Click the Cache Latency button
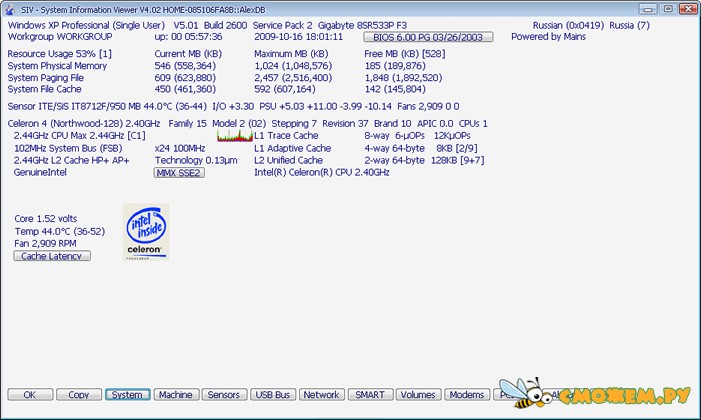701x420 pixels. click(x=52, y=256)
